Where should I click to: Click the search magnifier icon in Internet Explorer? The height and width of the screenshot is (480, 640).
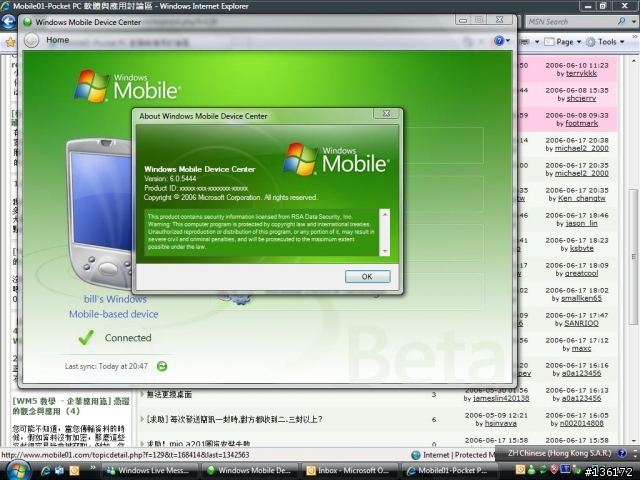pyautogui.click(x=621, y=21)
